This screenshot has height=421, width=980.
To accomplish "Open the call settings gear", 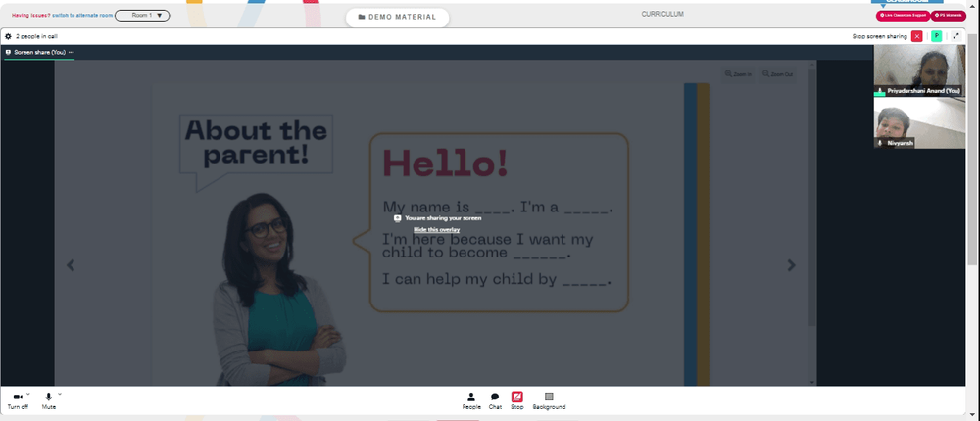I will 8,36.
